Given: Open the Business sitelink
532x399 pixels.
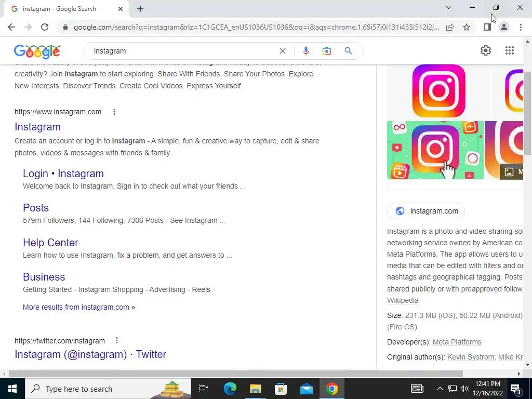Looking at the screenshot, I should click(44, 277).
